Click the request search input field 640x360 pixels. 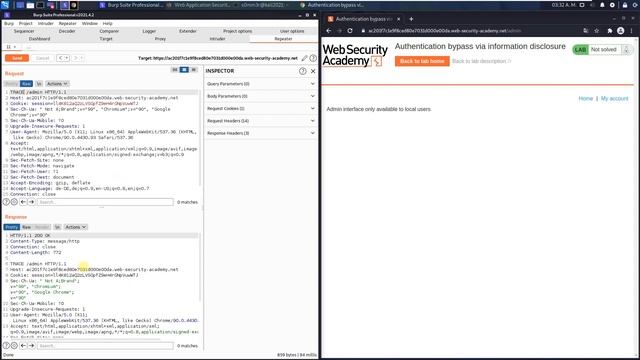tap(105, 202)
